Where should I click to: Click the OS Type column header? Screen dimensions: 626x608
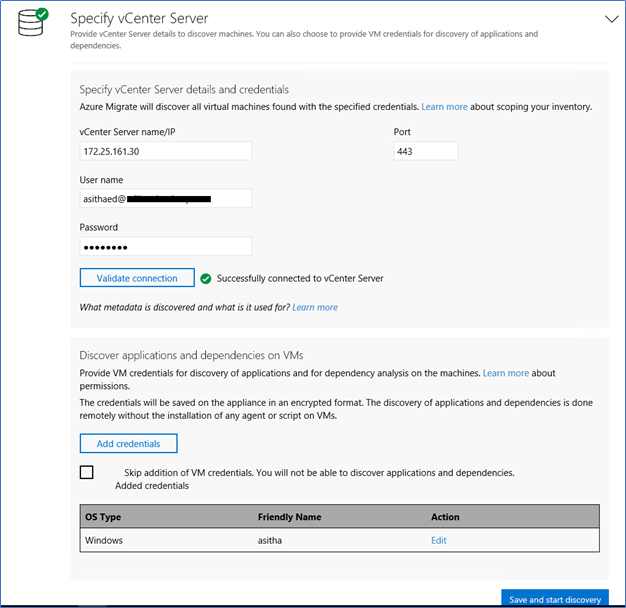(x=103, y=517)
